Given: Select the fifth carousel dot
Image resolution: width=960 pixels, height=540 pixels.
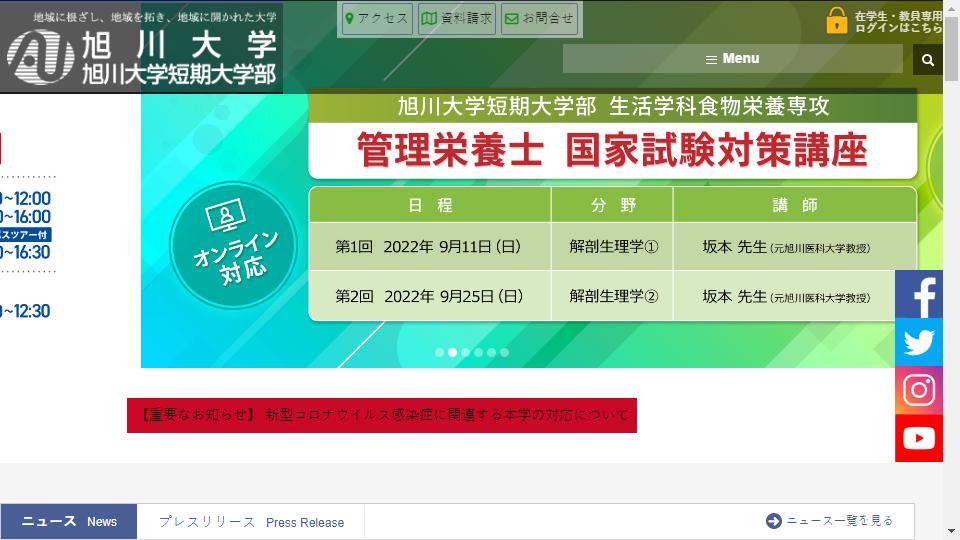Looking at the screenshot, I should tap(491, 352).
